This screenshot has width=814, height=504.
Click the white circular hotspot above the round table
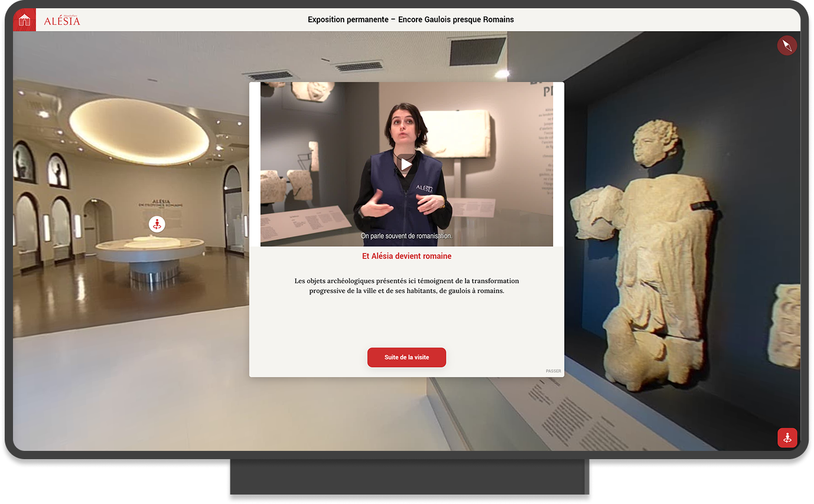(x=157, y=224)
